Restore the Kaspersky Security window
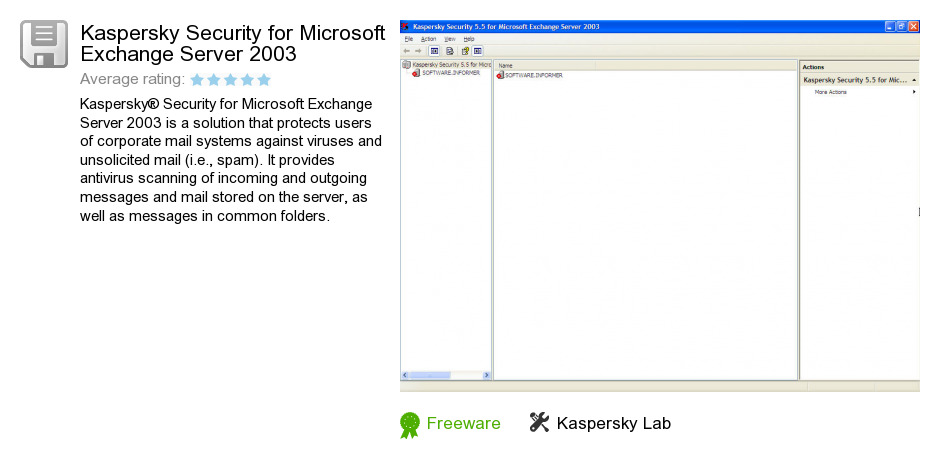 click(x=902, y=26)
